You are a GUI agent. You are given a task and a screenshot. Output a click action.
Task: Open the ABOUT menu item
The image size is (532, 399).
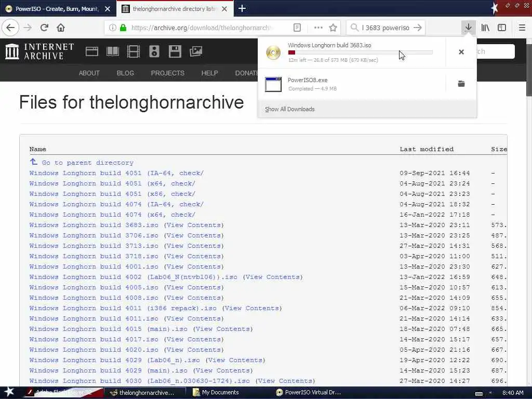click(89, 73)
